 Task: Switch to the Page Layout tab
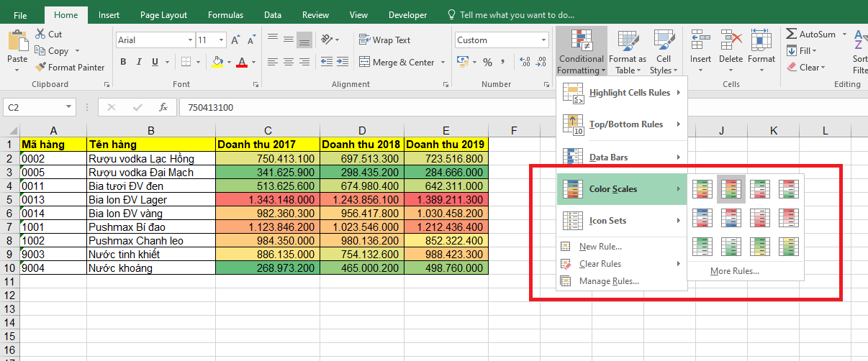pos(163,15)
